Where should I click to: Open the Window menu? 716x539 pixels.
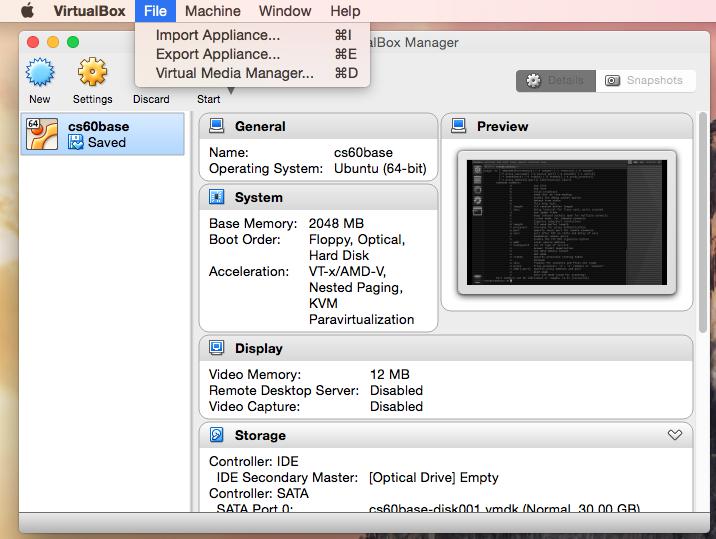click(285, 11)
